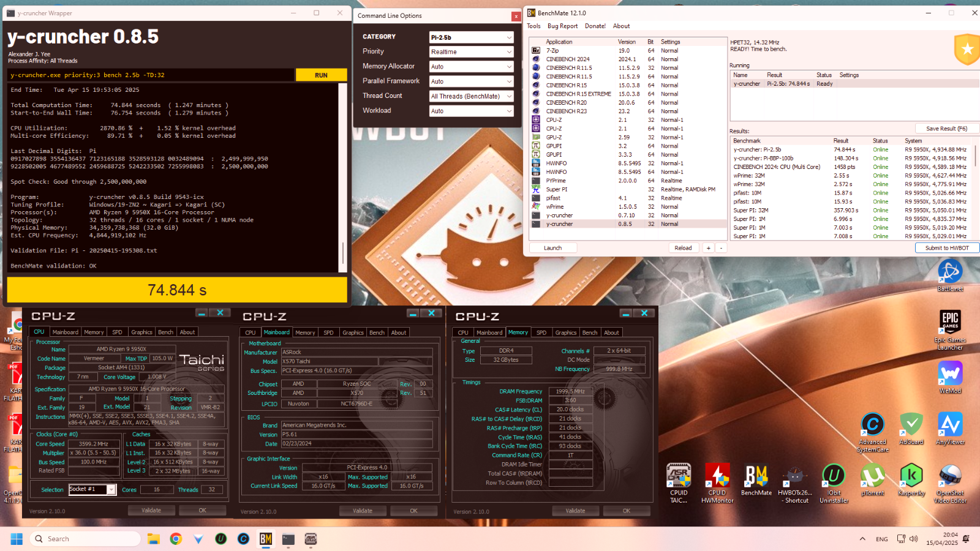Viewport: 980px width, 551px height.
Task: Launch IObit Uninstaller desktop icon
Action: pyautogui.click(x=834, y=484)
